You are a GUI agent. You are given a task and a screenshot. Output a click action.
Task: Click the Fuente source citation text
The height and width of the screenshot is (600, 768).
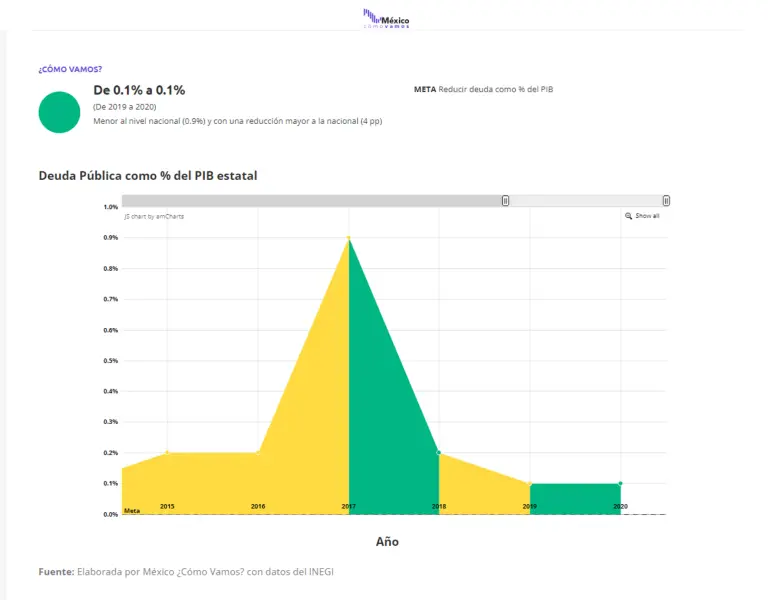pyautogui.click(x=186, y=572)
